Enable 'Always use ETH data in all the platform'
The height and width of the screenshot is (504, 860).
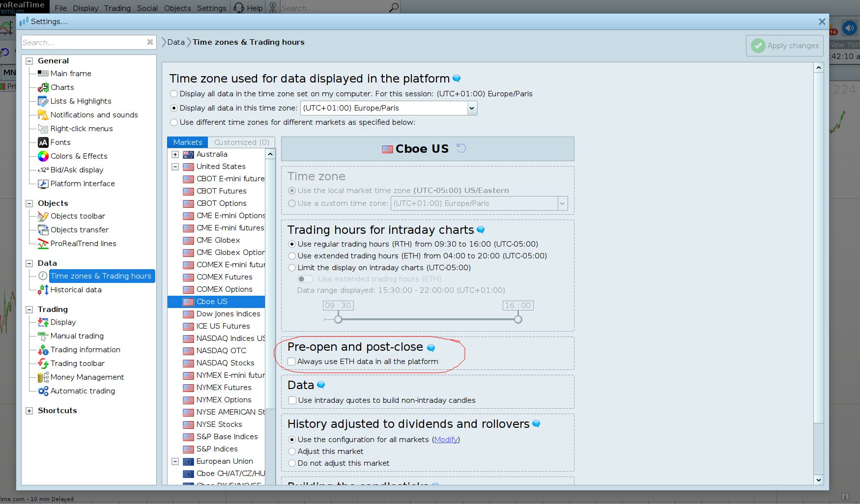(291, 362)
